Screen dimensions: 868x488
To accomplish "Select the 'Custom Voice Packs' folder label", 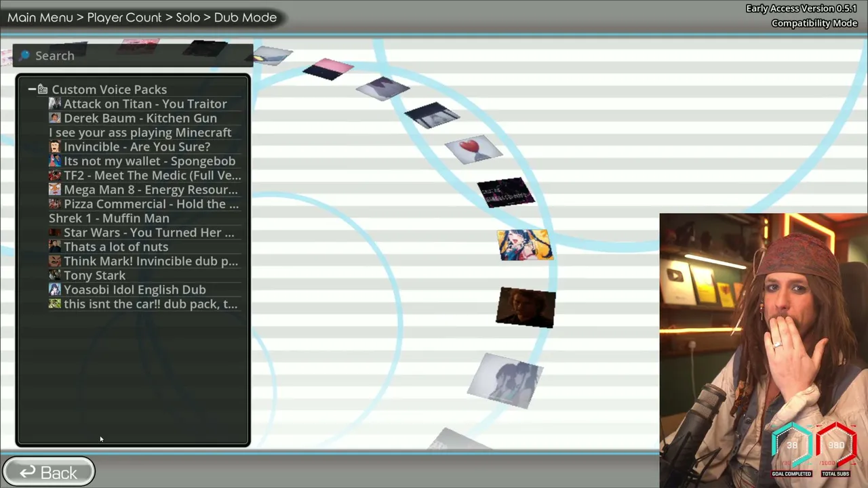I will [x=109, y=89].
